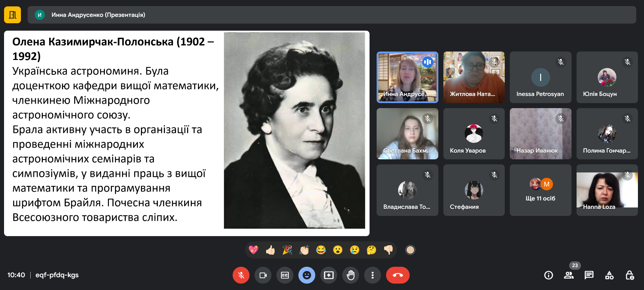The image size is (644, 290).
Task: Send the thumbs up reaction
Action: click(x=270, y=250)
